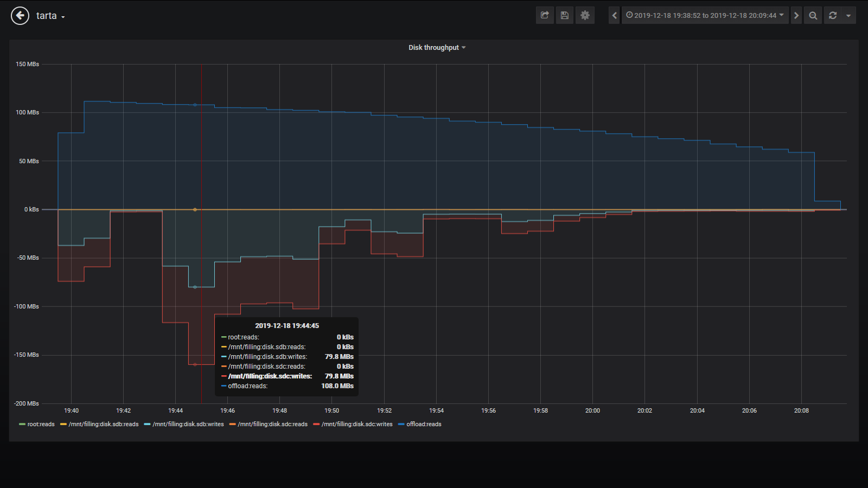Shift time range backward with left chevron

[x=614, y=15]
